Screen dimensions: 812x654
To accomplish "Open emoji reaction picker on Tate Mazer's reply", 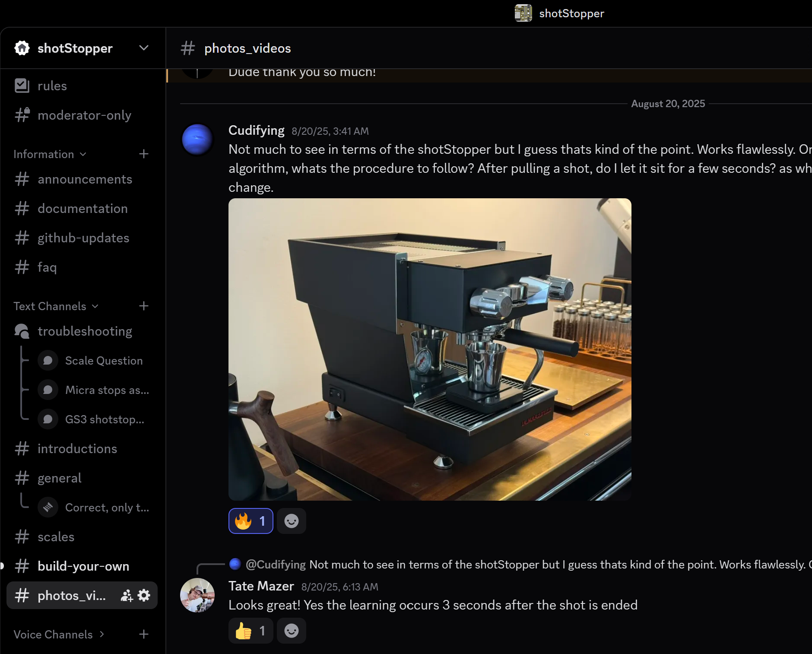I will 291,630.
